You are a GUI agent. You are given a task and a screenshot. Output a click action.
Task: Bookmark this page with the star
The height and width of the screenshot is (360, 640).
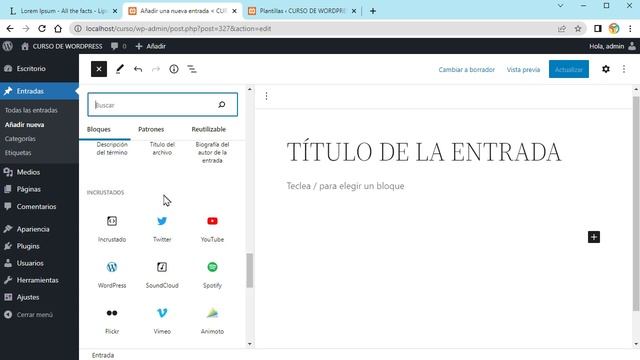click(578, 29)
